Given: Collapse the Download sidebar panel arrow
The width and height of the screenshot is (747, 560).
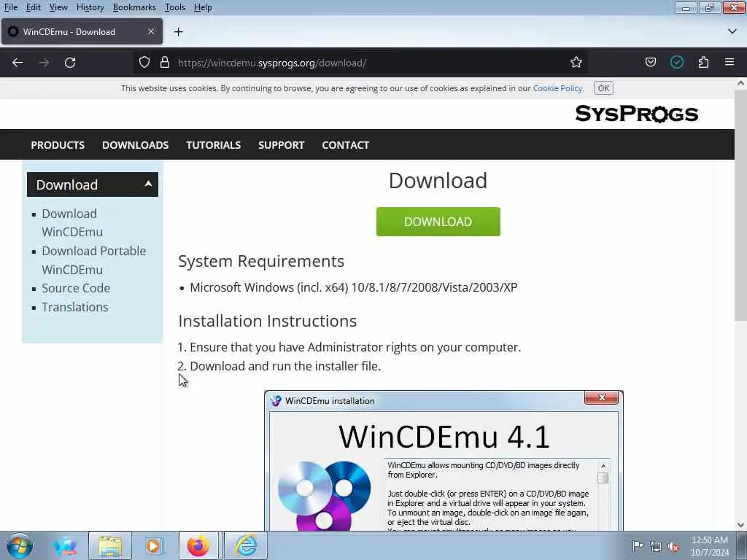Looking at the screenshot, I should [x=148, y=184].
